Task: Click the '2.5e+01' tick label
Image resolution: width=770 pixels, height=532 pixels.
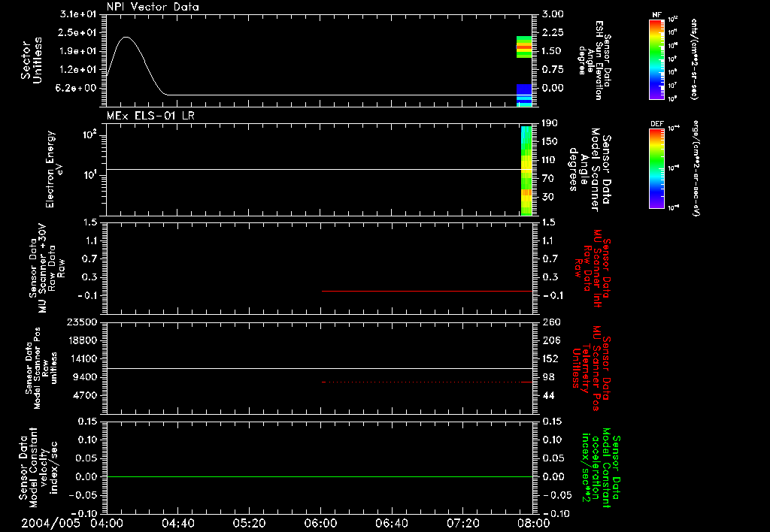Action: tap(77, 32)
